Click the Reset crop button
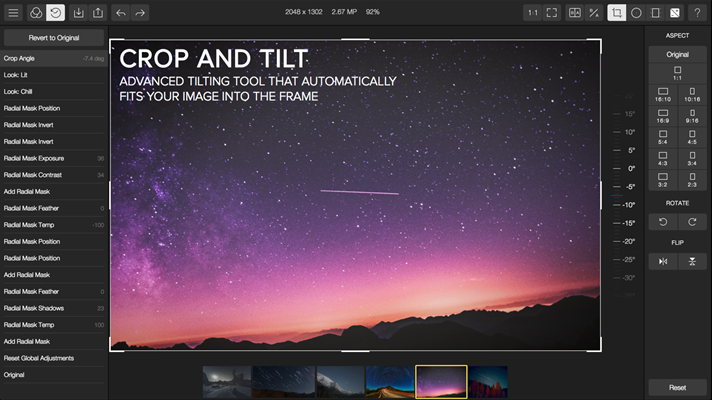 tap(677, 387)
